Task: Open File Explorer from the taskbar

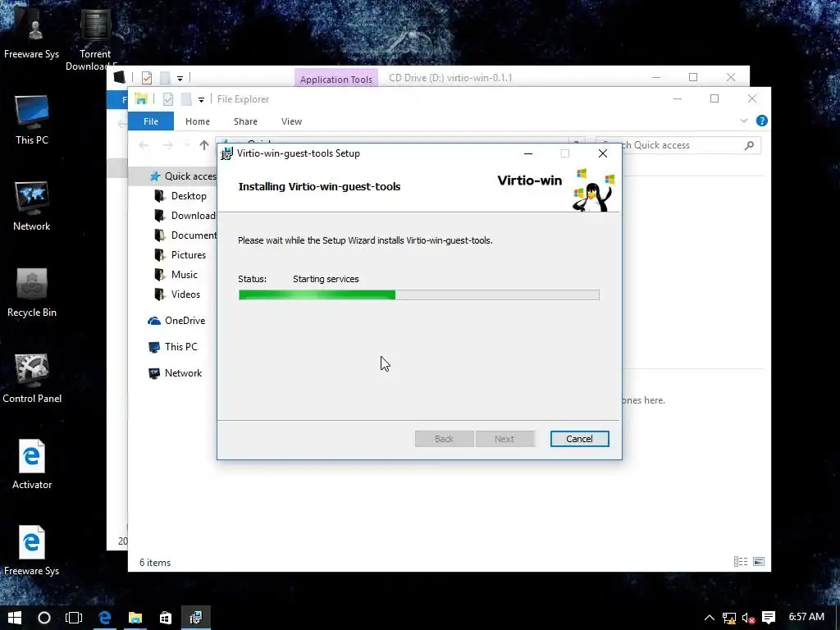Action: 135,618
